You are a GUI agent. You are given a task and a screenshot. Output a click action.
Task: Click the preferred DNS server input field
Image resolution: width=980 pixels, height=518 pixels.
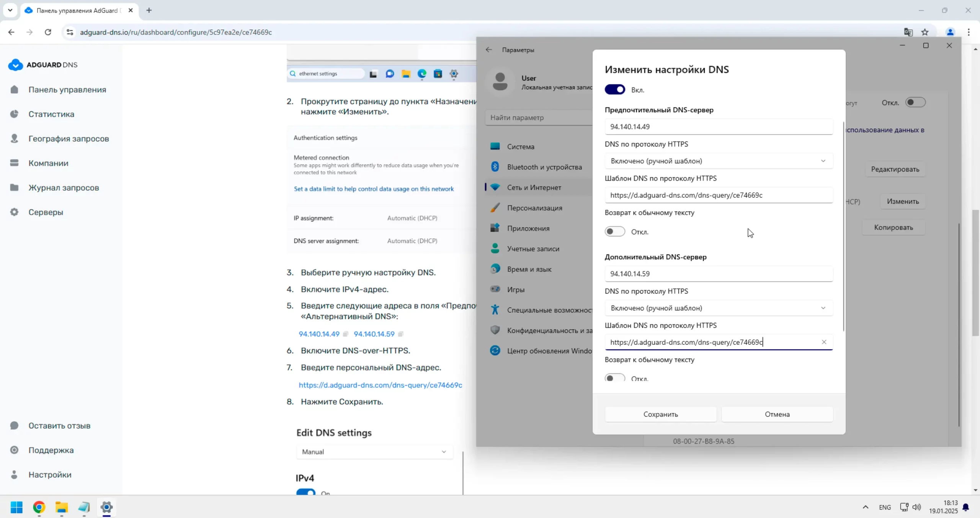pos(719,127)
